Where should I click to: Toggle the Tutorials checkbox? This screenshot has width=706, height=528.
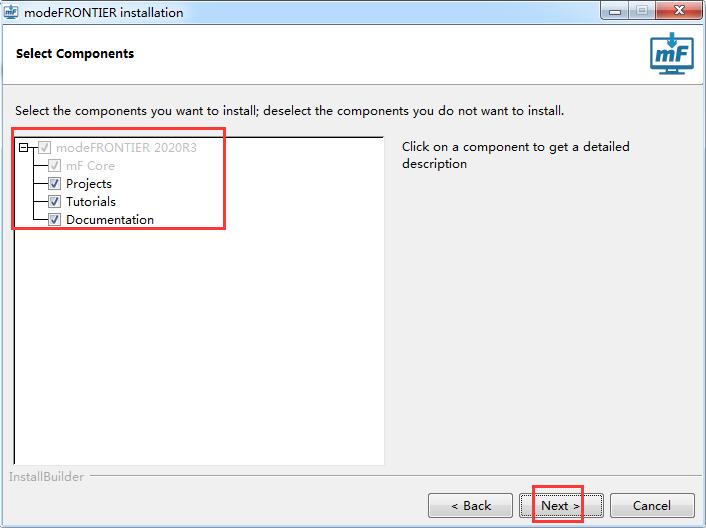[x=55, y=202]
